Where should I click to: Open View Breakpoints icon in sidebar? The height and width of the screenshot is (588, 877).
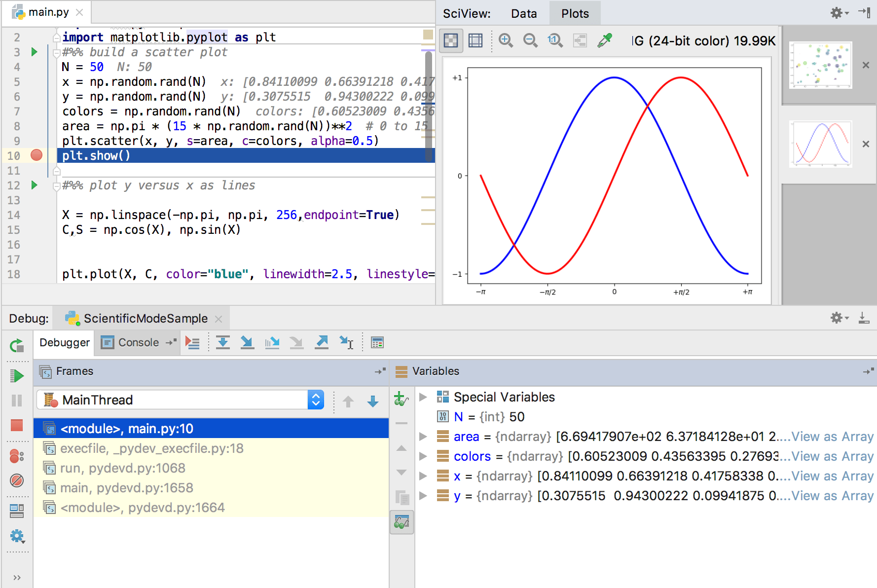pos(17,456)
